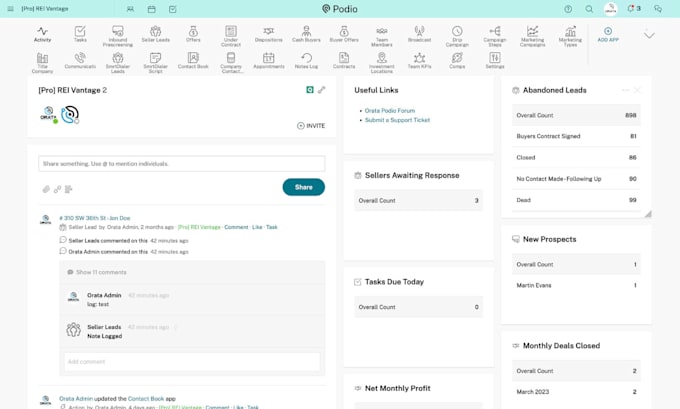The width and height of the screenshot is (680, 409).
Task: Open the SmrtDialer Script app
Action: 155,63
